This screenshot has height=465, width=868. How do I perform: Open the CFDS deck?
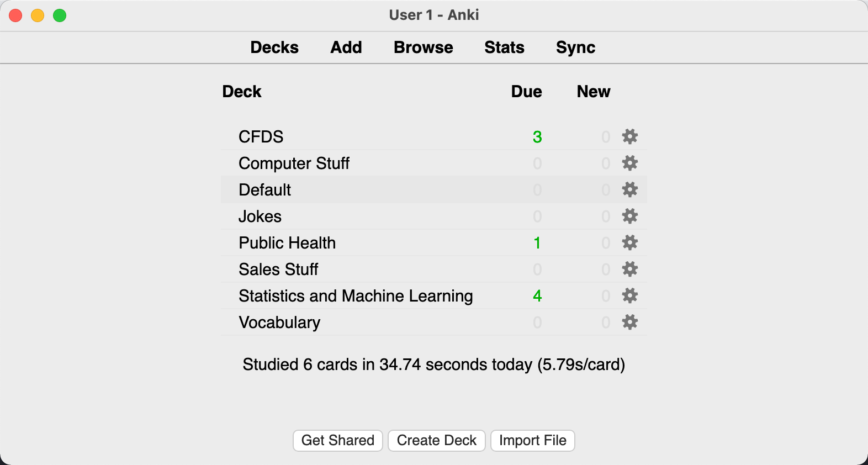[x=261, y=137]
